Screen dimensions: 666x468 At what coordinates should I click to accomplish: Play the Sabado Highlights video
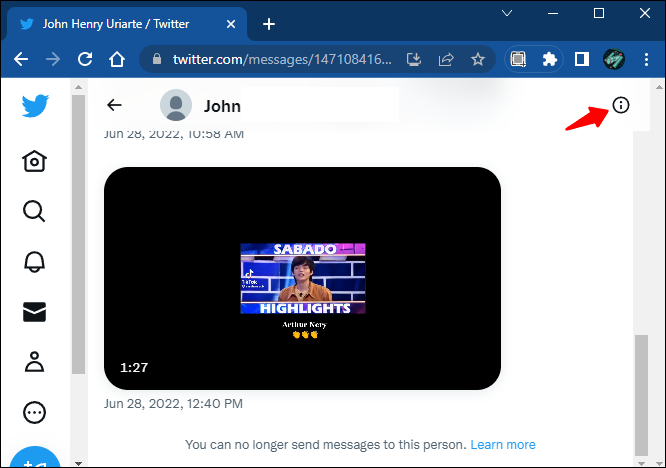coord(302,278)
